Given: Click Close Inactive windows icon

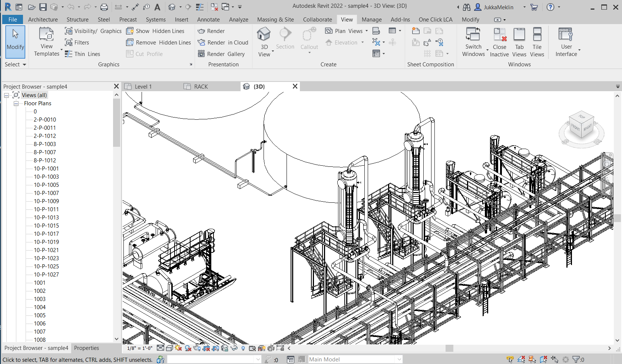Looking at the screenshot, I should 499,35.
